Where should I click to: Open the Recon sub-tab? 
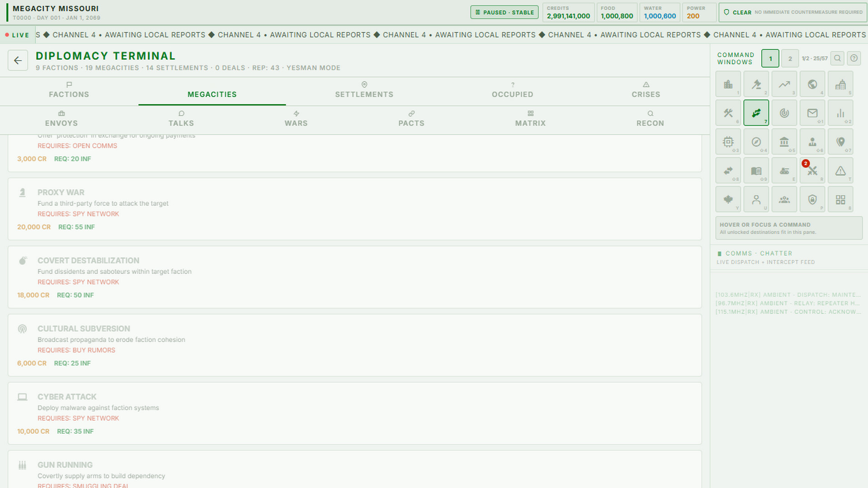[x=650, y=119]
